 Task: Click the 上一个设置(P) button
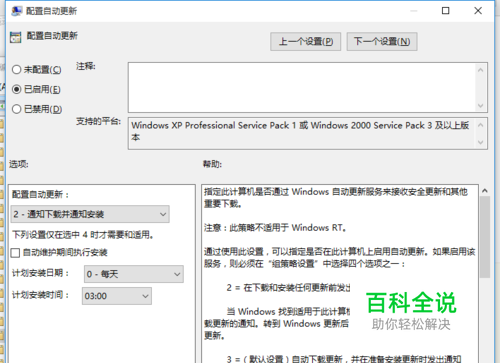(x=305, y=42)
